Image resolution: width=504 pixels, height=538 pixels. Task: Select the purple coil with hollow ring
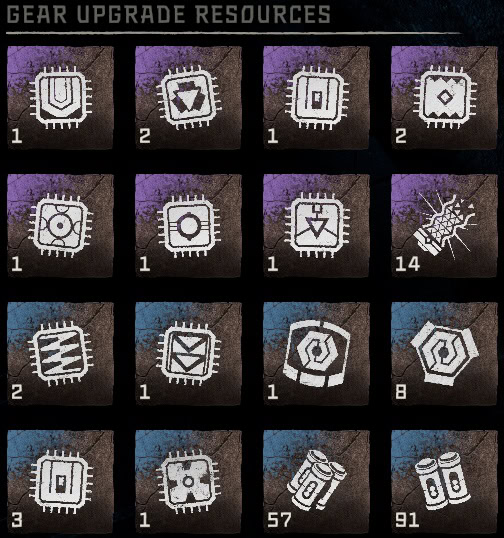tap(188, 226)
